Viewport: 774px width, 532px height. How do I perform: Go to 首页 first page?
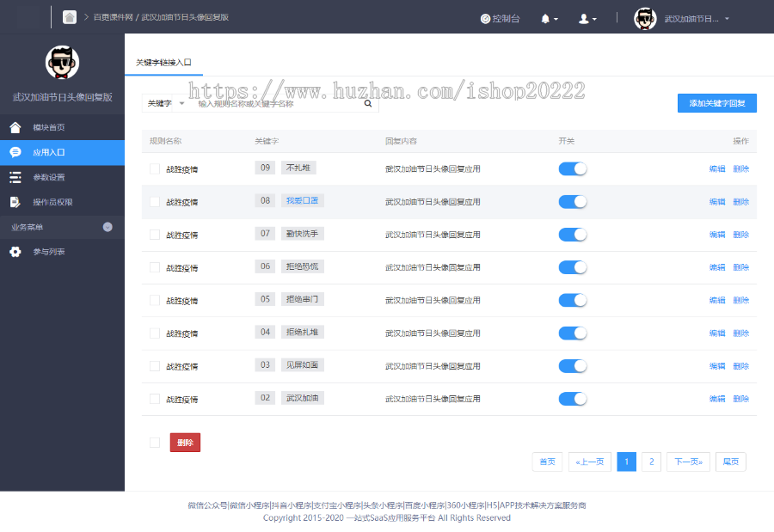[548, 462]
